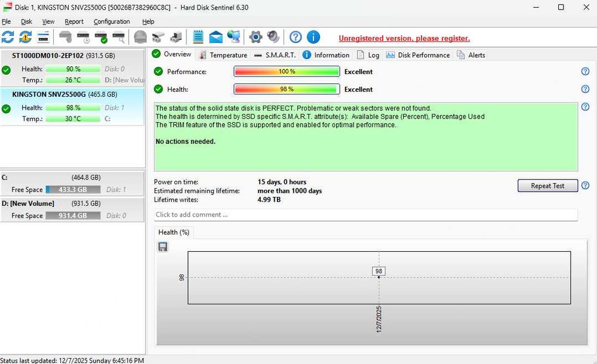Click the globe and monitor network icon

point(233,36)
